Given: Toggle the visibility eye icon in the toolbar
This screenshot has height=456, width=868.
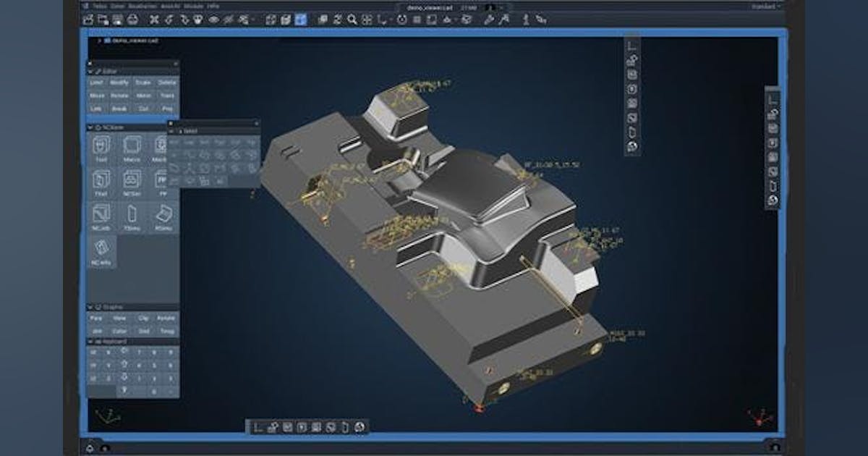Looking at the screenshot, I should 214,20.
